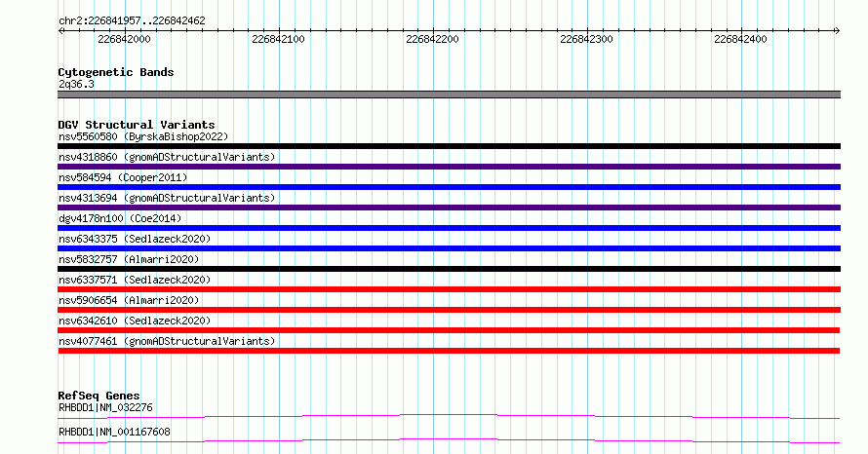Open variant nsv6343375 (Sedlazeck2020) label

pos(135,239)
